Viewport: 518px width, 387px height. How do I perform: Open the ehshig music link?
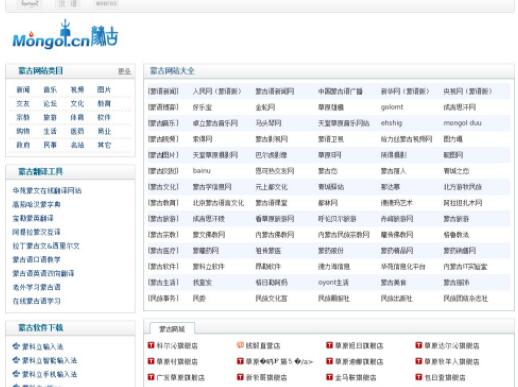tap(391, 123)
